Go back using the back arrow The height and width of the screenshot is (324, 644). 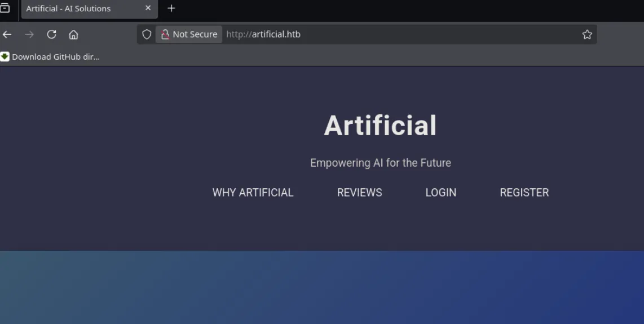tap(7, 34)
